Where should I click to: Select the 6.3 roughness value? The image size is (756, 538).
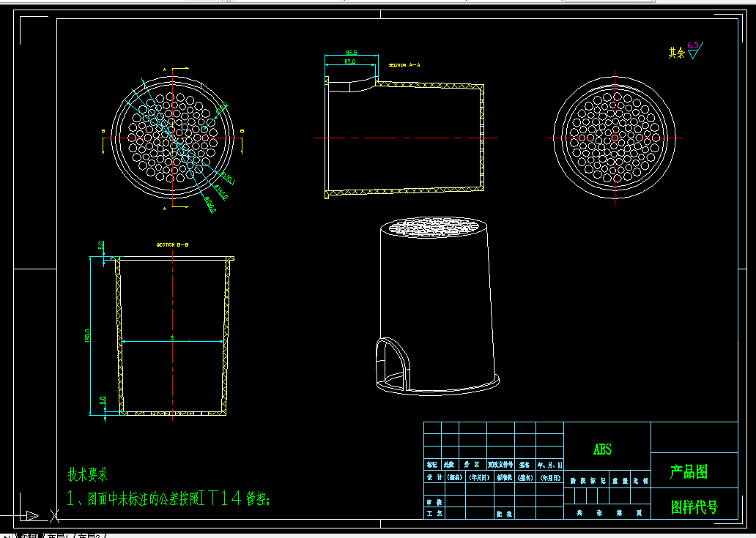(693, 45)
